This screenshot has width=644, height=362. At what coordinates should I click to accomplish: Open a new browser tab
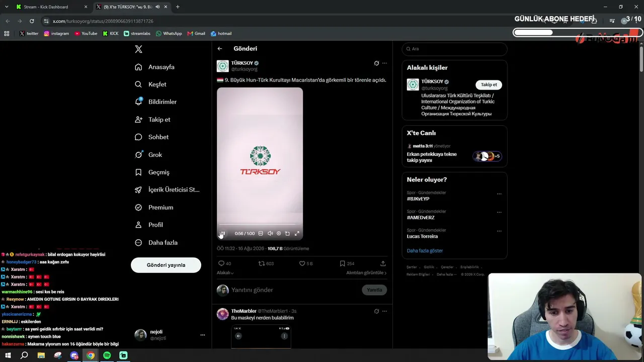178,7
